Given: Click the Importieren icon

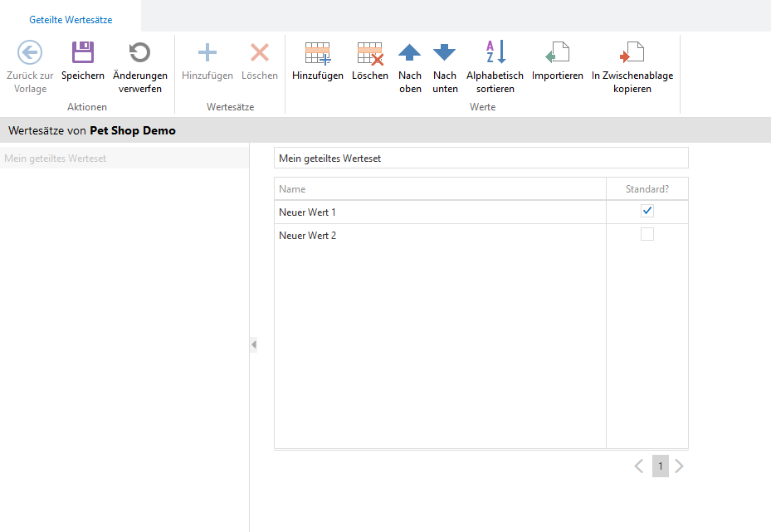Looking at the screenshot, I should [557, 54].
